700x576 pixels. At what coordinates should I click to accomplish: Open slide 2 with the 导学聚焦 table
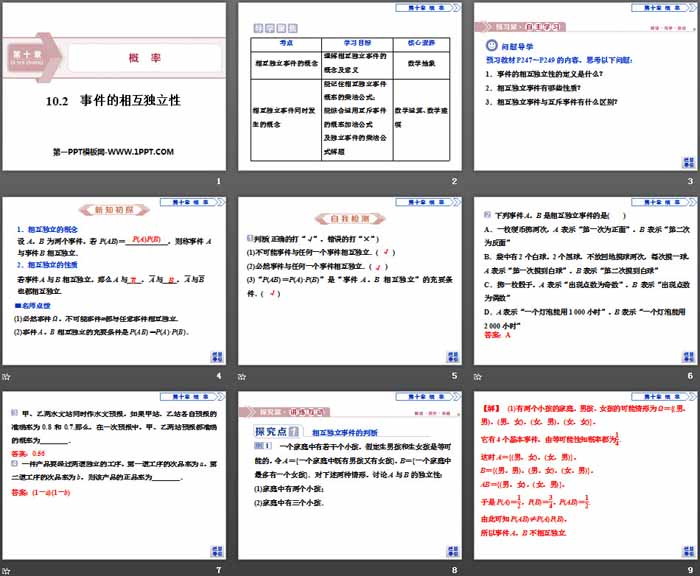click(349, 88)
